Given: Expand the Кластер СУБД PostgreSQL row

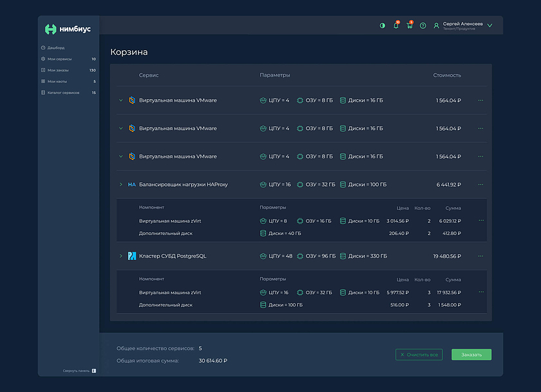Looking at the screenshot, I should 120,256.
